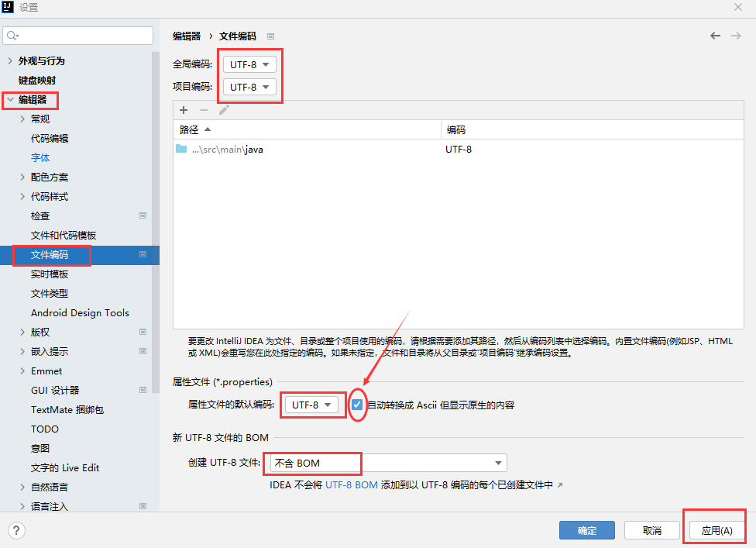Open the 全局编码 UTF-8 dropdown
Viewport: 756px width, 548px height.
(x=249, y=64)
